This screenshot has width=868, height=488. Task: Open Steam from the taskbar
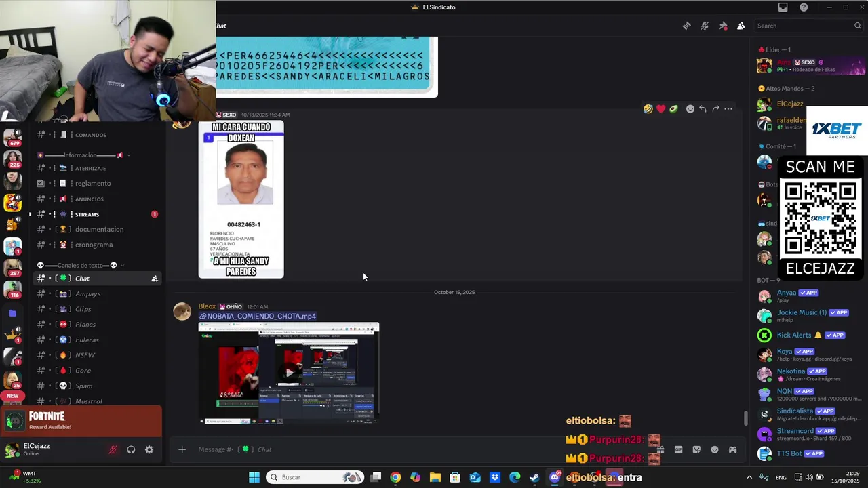534,477
